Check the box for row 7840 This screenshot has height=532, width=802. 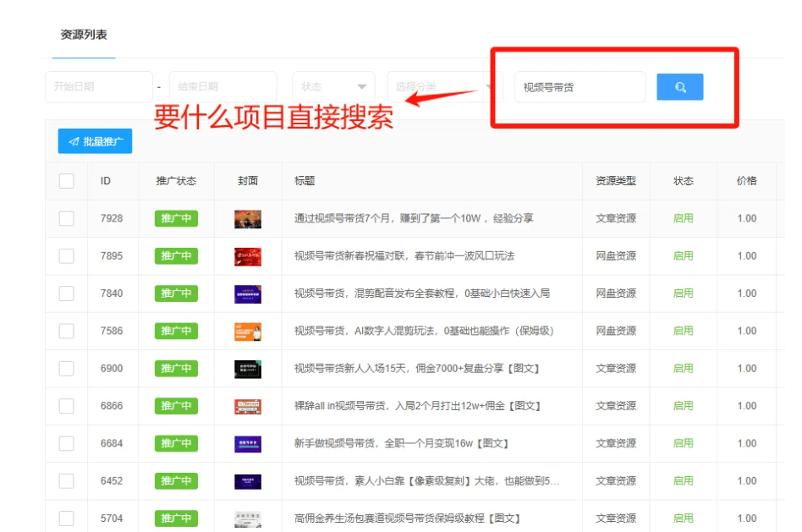67,293
